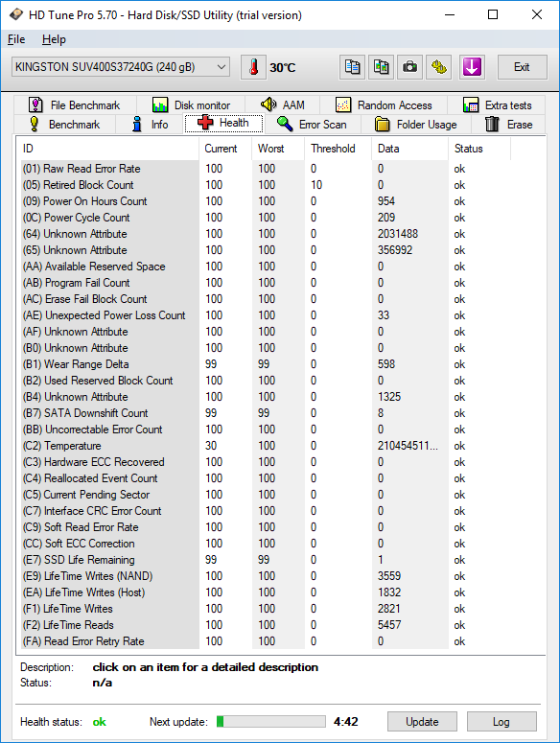Click the Data column header
This screenshot has width=560, height=743.
[410, 149]
